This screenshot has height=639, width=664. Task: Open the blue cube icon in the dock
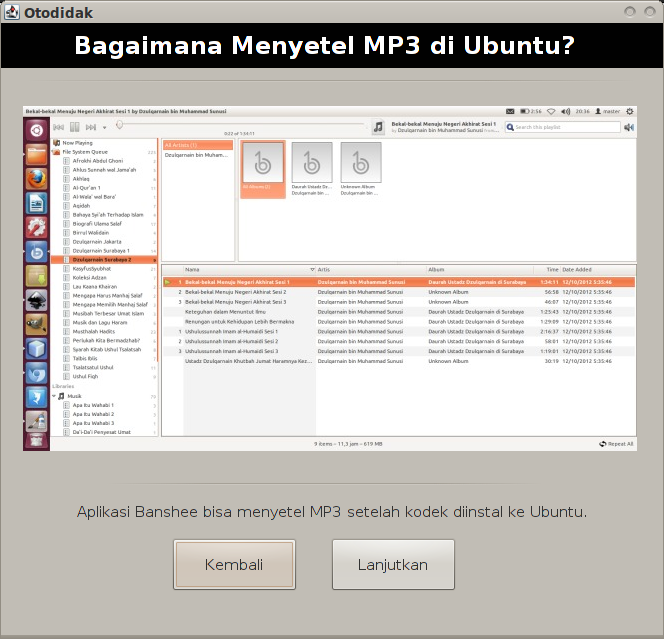tap(36, 349)
